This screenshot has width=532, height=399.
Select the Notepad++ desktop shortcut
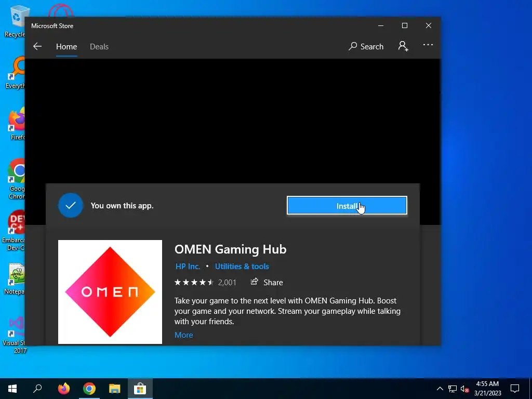(x=14, y=279)
